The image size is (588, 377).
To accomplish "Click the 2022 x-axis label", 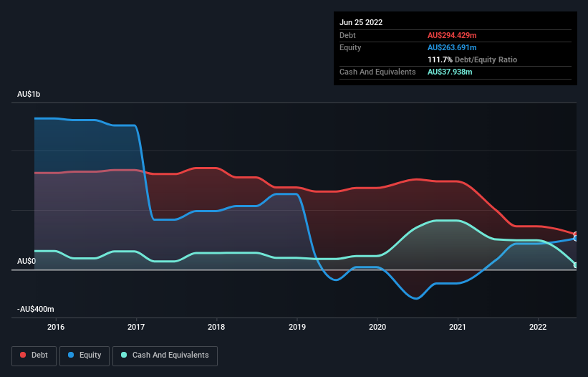I will coord(538,327).
